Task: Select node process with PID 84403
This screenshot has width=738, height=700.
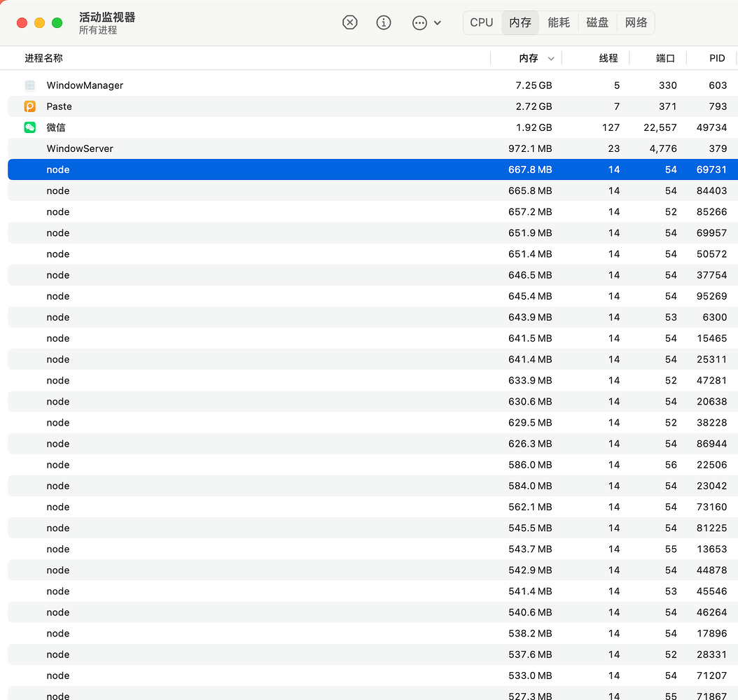Action: (373, 190)
